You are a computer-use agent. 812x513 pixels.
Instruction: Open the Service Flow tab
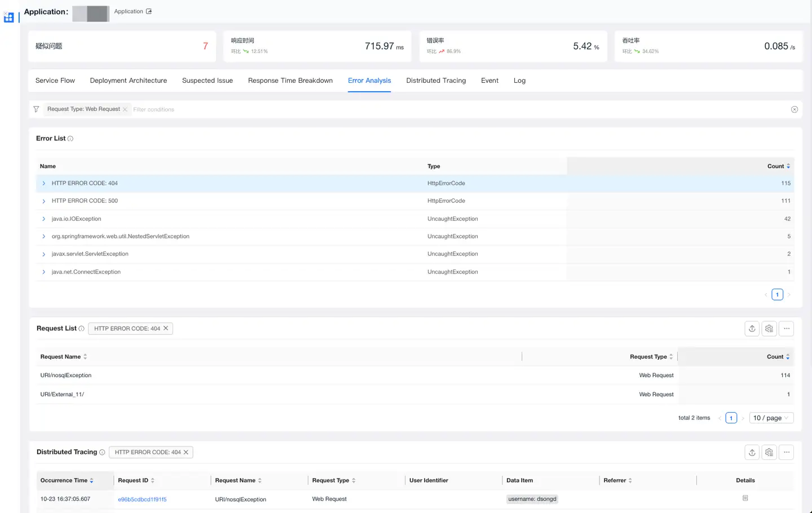(x=55, y=81)
